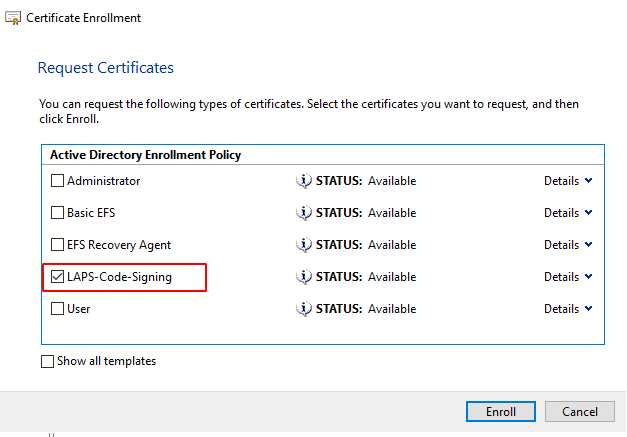Screen dimensions: 627x437
Task: Check the Basic EFS certificate checkbox
Action: (x=58, y=213)
